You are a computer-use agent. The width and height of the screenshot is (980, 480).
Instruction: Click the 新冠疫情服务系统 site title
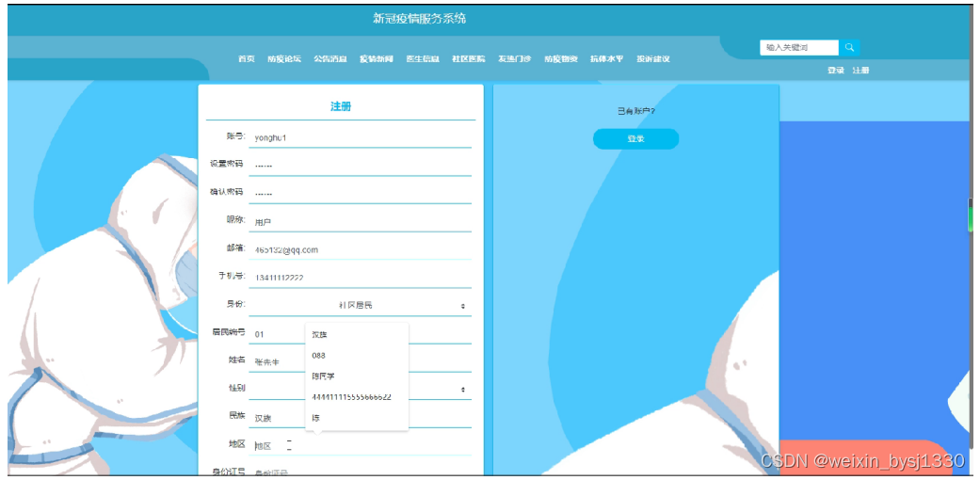point(419,19)
